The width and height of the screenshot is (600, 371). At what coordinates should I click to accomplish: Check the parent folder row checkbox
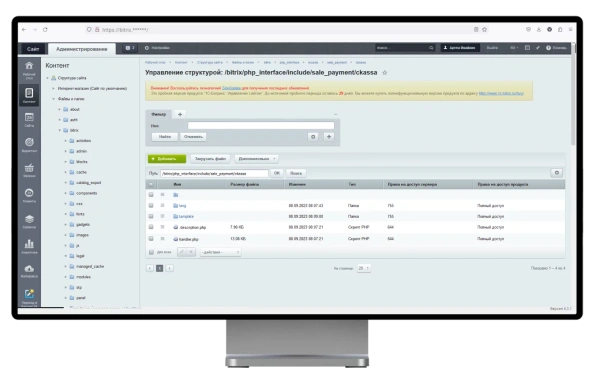pyautogui.click(x=151, y=195)
